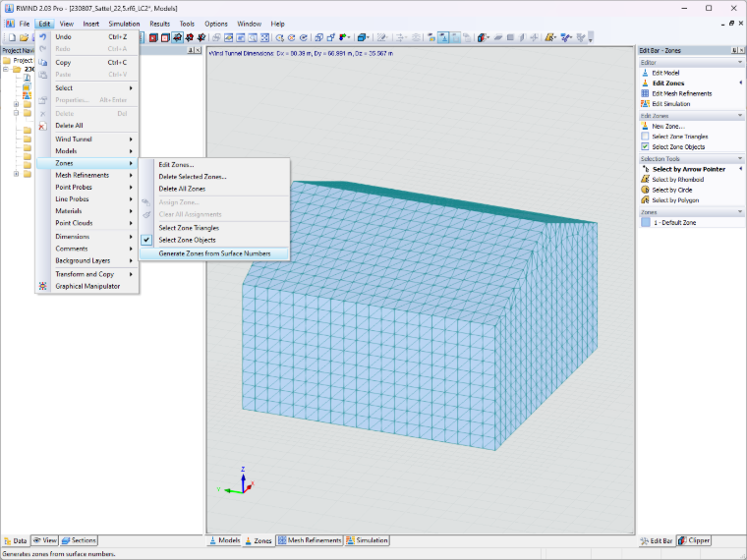This screenshot has height=560, width=747.
Task: Click the Wind Tunnel Dimensions text overlay
Action: (x=301, y=53)
